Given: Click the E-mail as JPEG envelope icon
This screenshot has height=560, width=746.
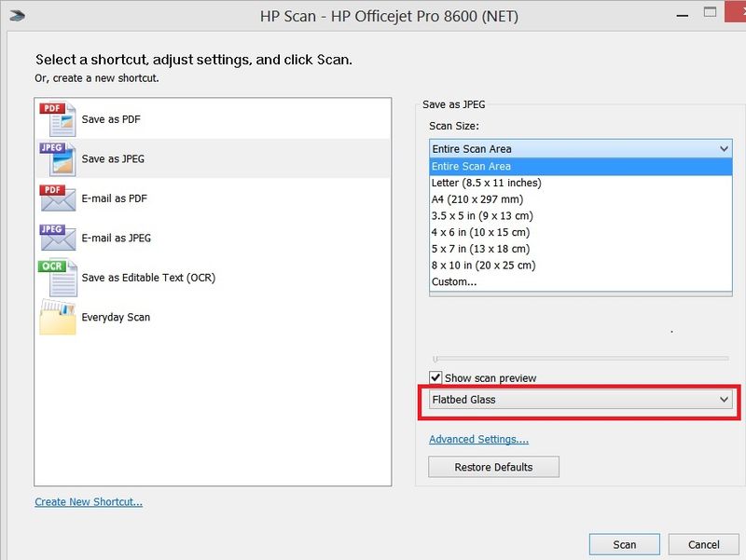Looking at the screenshot, I should pyautogui.click(x=58, y=238).
